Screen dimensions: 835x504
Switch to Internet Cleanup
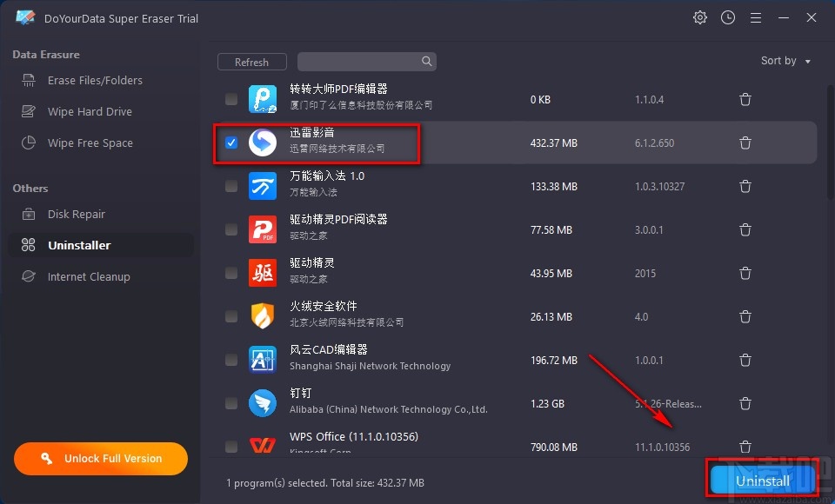(88, 276)
